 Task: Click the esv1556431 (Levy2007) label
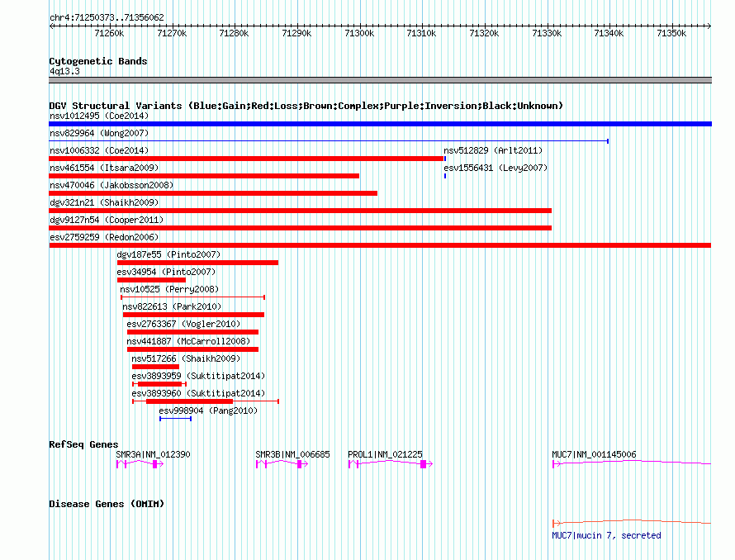tap(496, 168)
